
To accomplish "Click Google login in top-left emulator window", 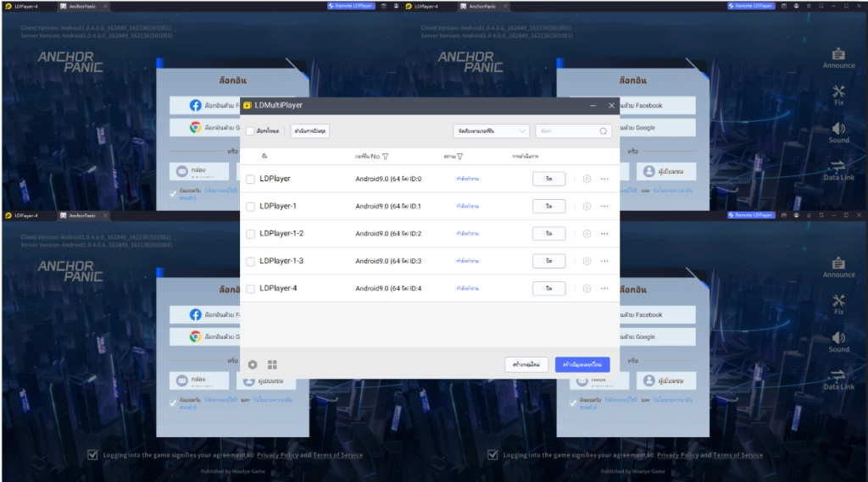I will point(205,127).
